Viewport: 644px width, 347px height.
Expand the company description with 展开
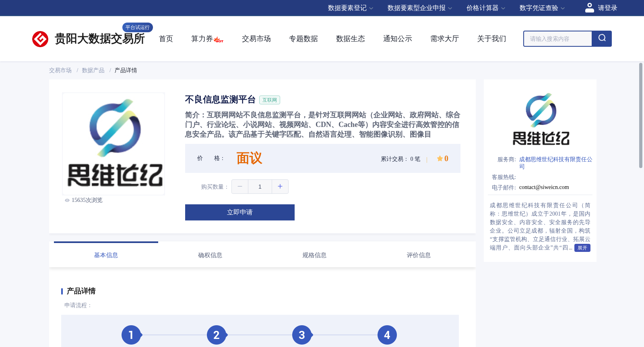pos(582,248)
